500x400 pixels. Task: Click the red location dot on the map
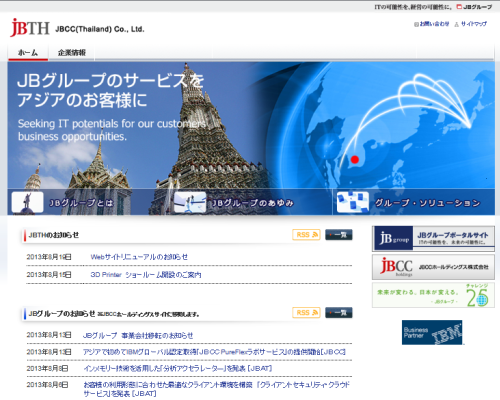pos(355,160)
